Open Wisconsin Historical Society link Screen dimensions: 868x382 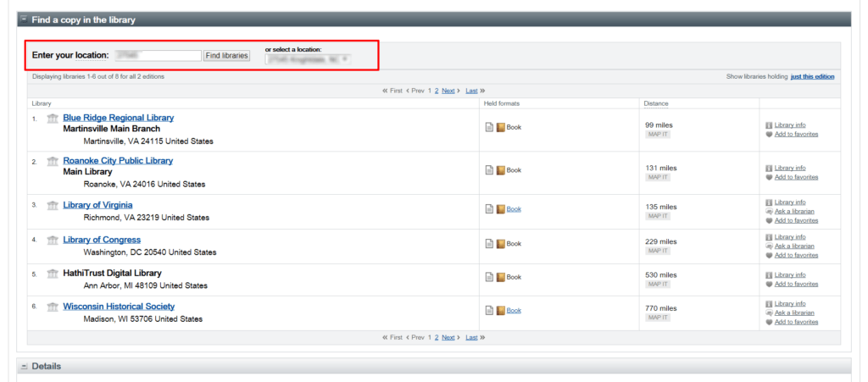(x=119, y=307)
